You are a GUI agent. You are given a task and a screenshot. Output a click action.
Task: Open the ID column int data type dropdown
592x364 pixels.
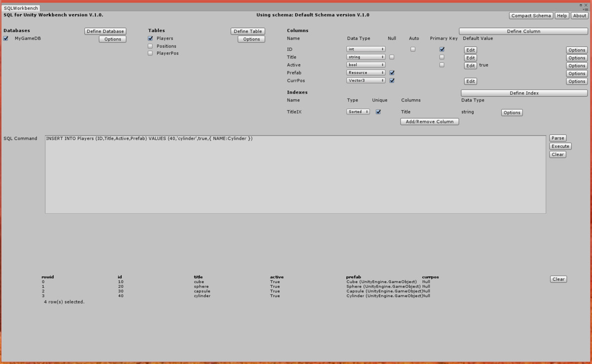(x=366, y=49)
